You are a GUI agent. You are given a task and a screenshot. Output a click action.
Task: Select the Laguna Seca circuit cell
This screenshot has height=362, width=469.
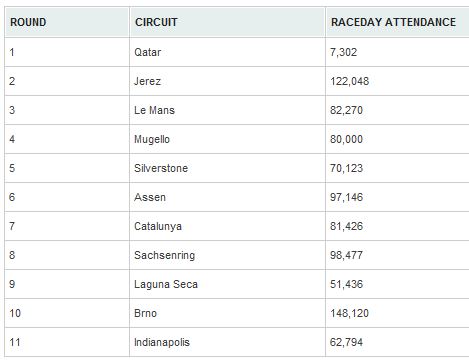(x=227, y=284)
